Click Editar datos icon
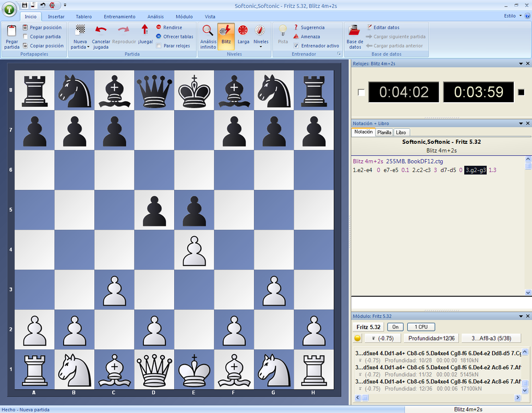The width and height of the screenshot is (532, 413). (369, 27)
